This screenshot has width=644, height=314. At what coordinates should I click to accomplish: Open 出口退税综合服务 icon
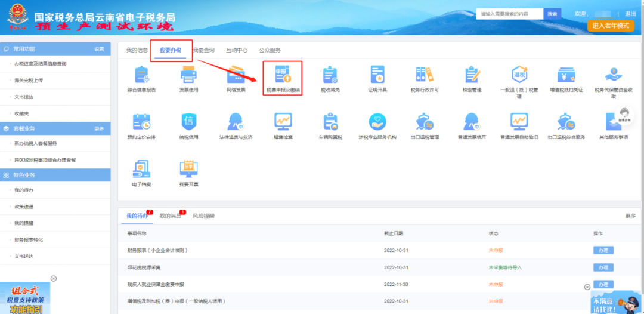(x=566, y=122)
